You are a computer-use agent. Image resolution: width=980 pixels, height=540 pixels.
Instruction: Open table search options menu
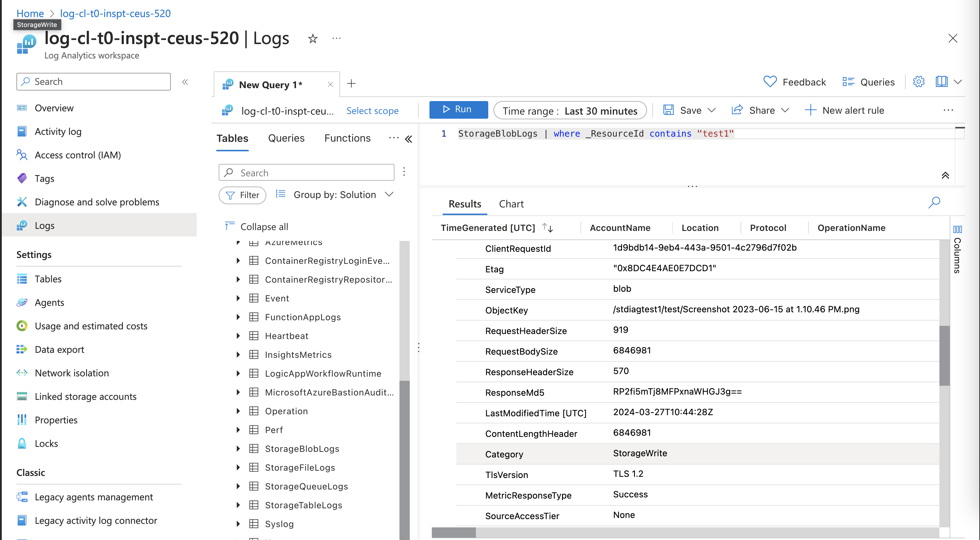point(404,172)
